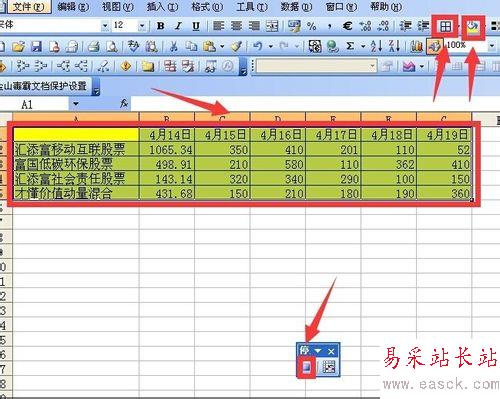Click inside the Name Box showing A1
This screenshot has height=399, width=500.
click(35, 105)
